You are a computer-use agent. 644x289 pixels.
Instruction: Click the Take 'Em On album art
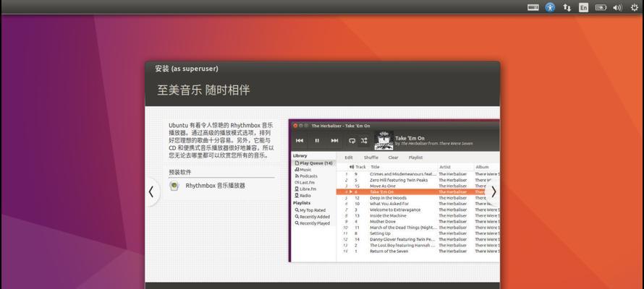tap(384, 141)
